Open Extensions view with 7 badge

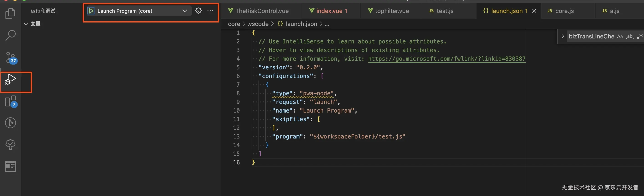tap(11, 102)
